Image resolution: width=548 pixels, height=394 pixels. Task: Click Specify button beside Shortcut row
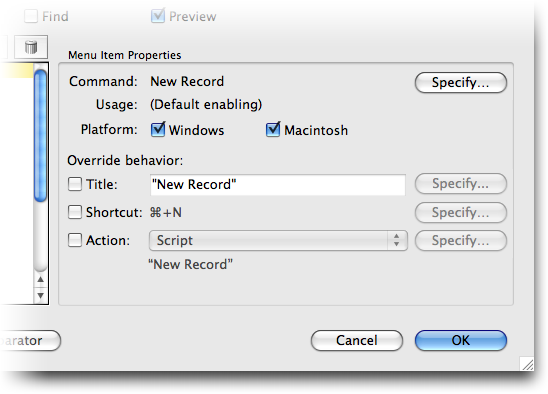point(461,213)
